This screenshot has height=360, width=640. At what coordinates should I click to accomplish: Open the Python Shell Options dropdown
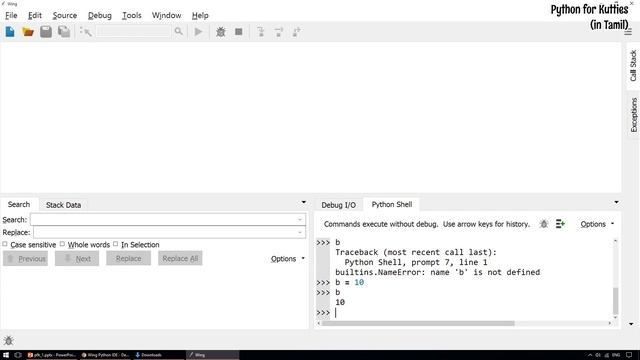click(597, 224)
